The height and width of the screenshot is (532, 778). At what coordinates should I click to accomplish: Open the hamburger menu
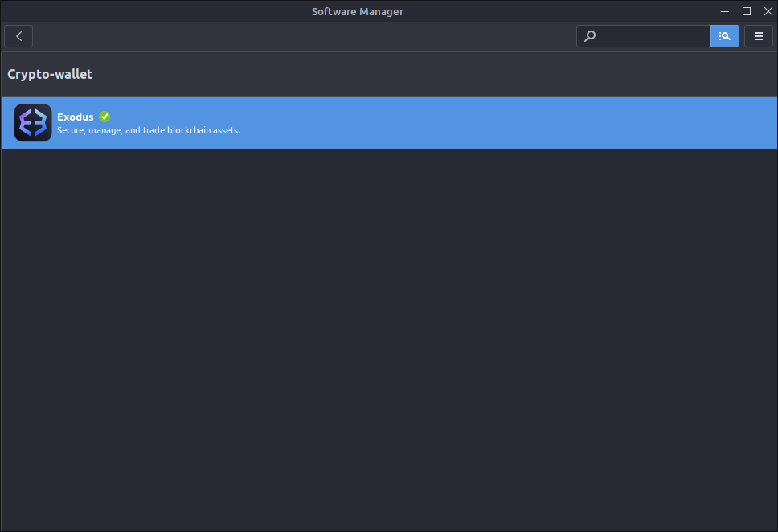point(758,36)
